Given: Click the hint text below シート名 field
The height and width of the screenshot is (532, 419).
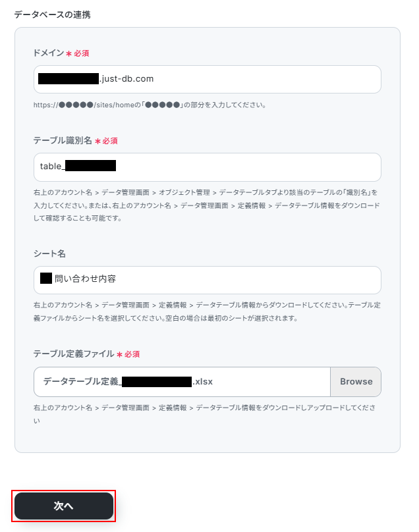Looking at the screenshot, I should click(207, 312).
